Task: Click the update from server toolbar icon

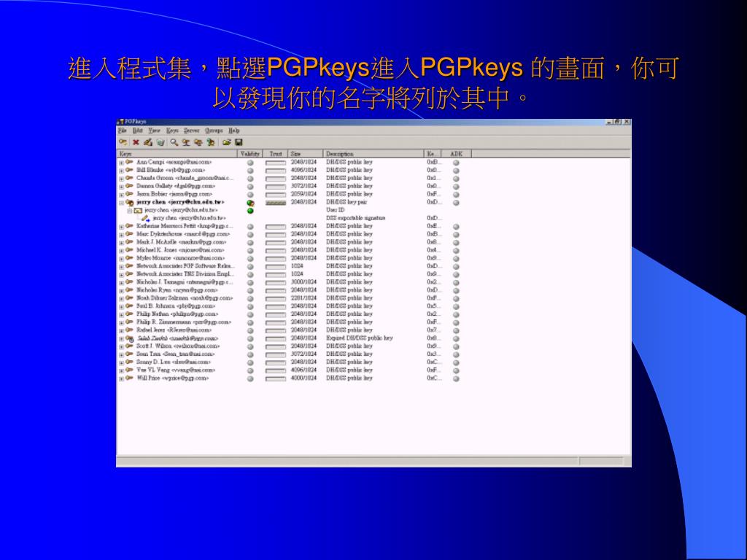Action: coord(198,142)
